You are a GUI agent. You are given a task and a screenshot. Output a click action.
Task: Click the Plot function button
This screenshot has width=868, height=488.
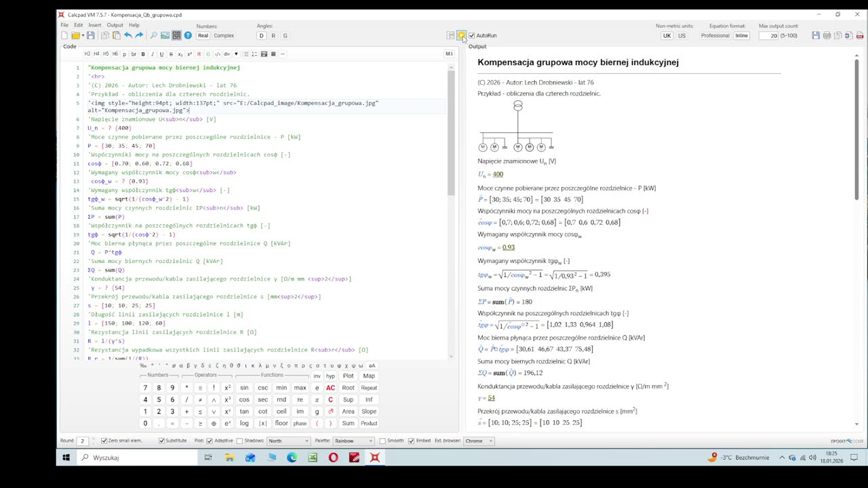point(348,375)
